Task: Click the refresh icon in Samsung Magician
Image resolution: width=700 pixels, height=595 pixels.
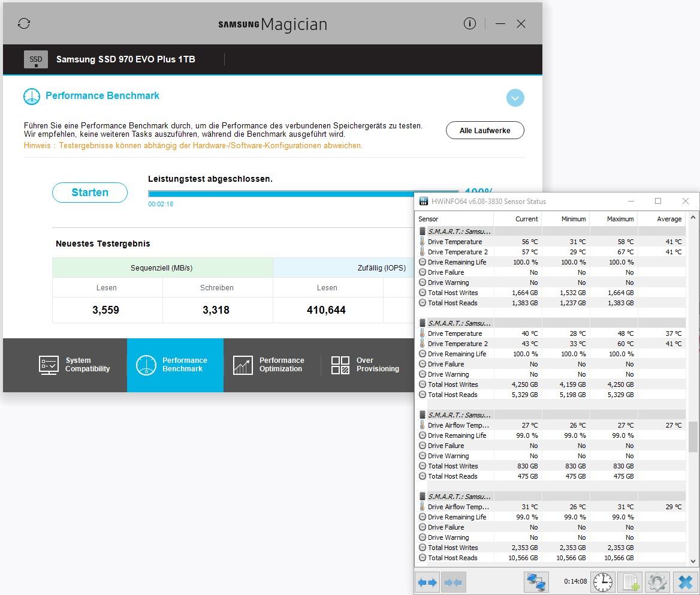Action: (24, 23)
